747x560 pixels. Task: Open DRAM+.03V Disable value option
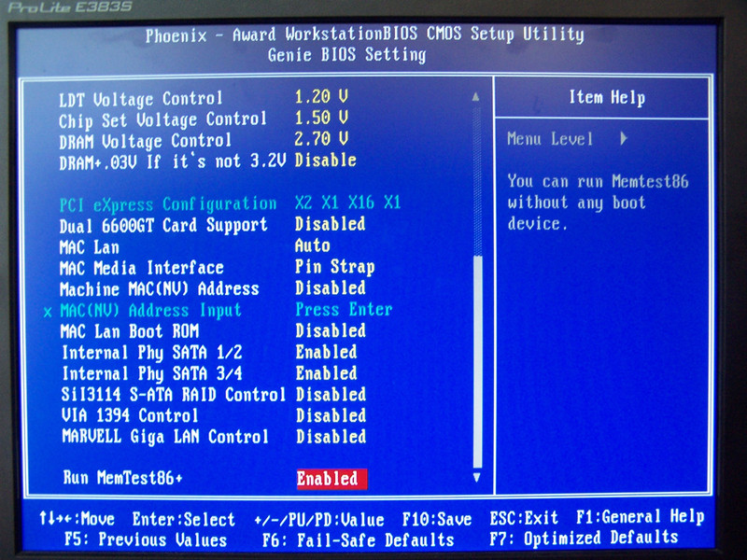(x=325, y=161)
